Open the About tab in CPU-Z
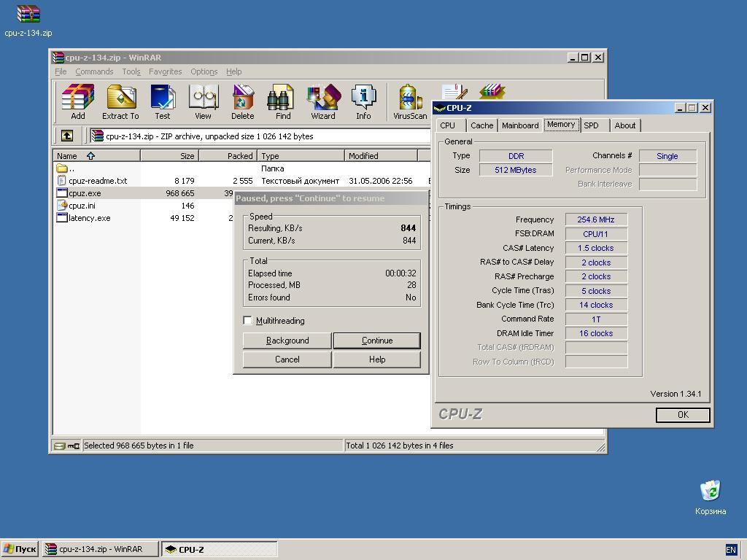 (x=625, y=125)
